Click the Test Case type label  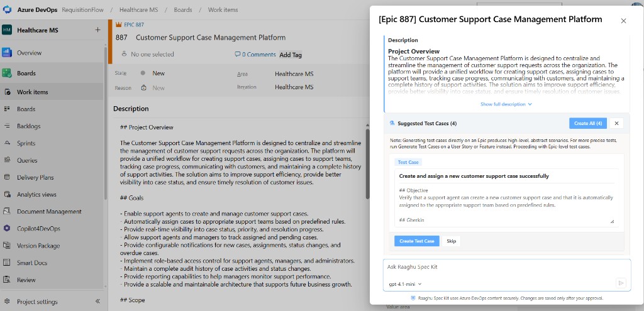408,162
